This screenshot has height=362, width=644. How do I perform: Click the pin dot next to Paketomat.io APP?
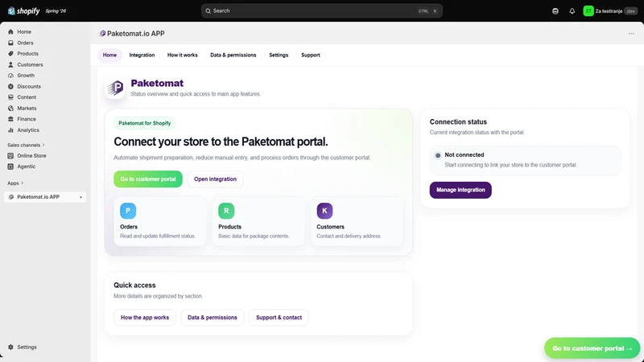pyautogui.click(x=80, y=197)
